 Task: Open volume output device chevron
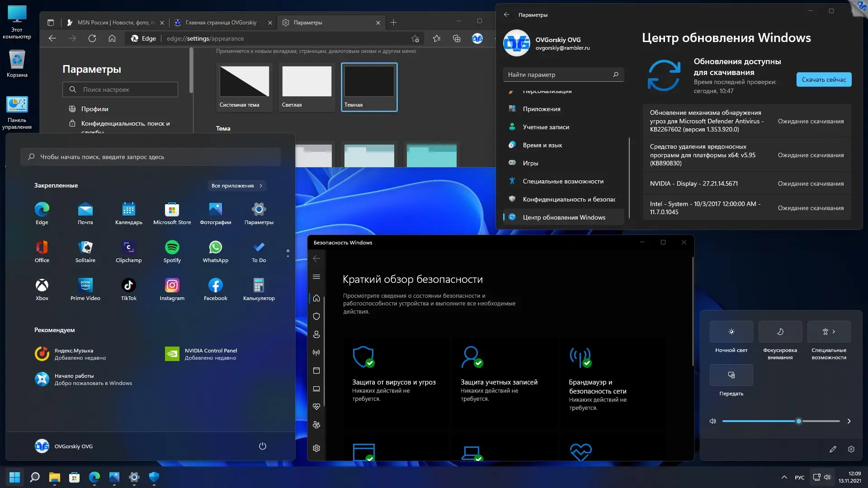coord(849,421)
